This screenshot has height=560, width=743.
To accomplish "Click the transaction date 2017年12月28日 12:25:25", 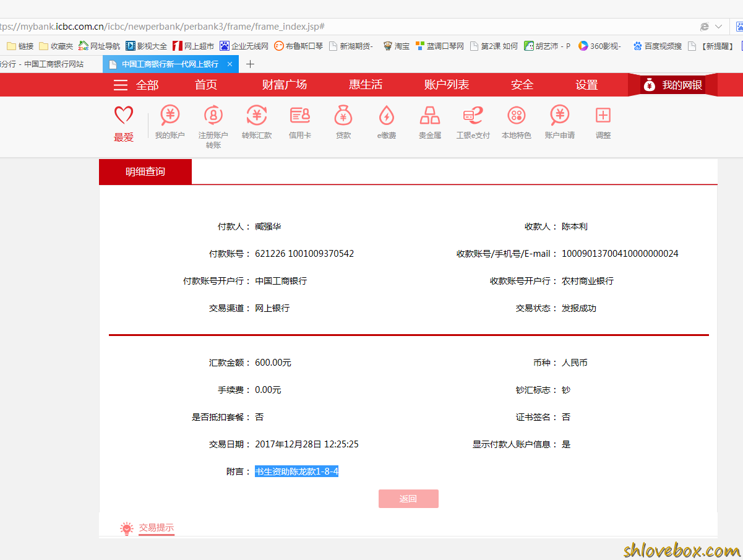I will pos(307,444).
